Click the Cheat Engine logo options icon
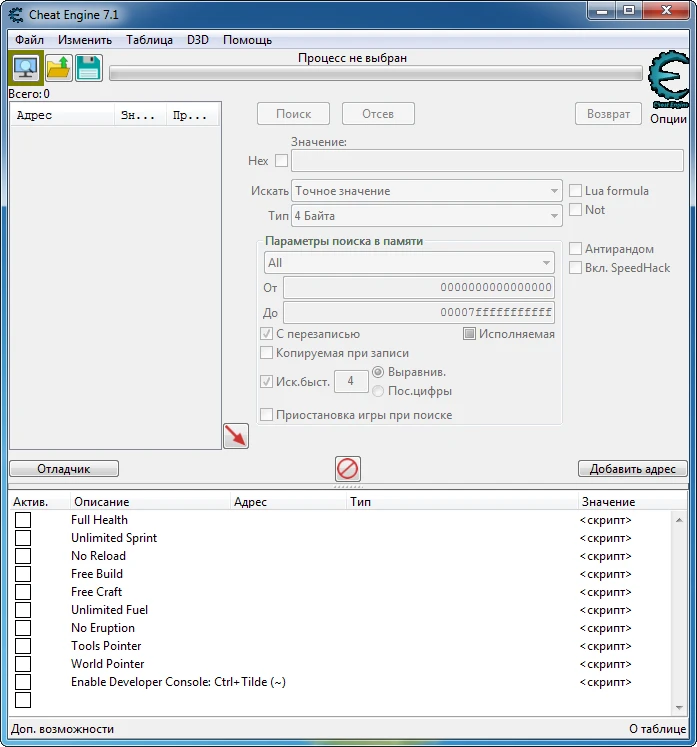 [669, 79]
